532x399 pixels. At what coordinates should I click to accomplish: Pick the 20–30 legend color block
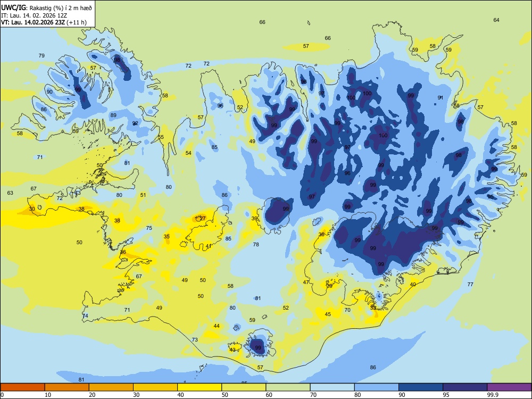pos(111,387)
